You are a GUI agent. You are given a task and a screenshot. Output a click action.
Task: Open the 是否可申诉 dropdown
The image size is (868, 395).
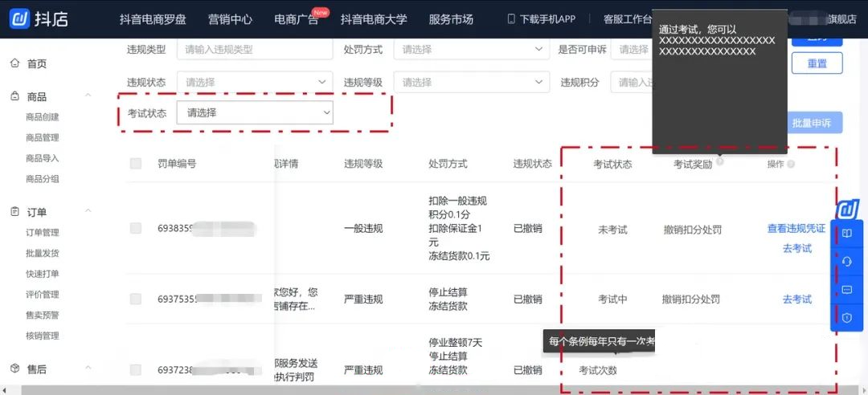pos(632,49)
